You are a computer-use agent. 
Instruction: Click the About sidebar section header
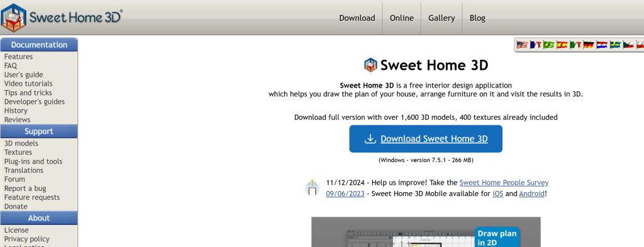tap(39, 218)
